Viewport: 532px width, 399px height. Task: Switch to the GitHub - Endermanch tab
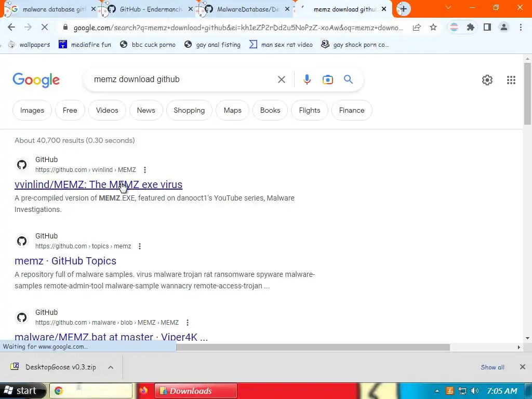pos(147,9)
